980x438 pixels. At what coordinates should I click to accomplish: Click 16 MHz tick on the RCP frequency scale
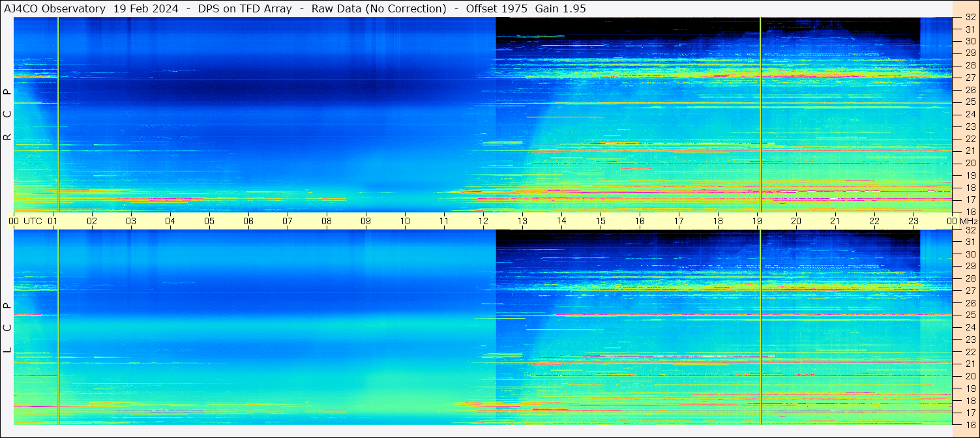pos(970,212)
